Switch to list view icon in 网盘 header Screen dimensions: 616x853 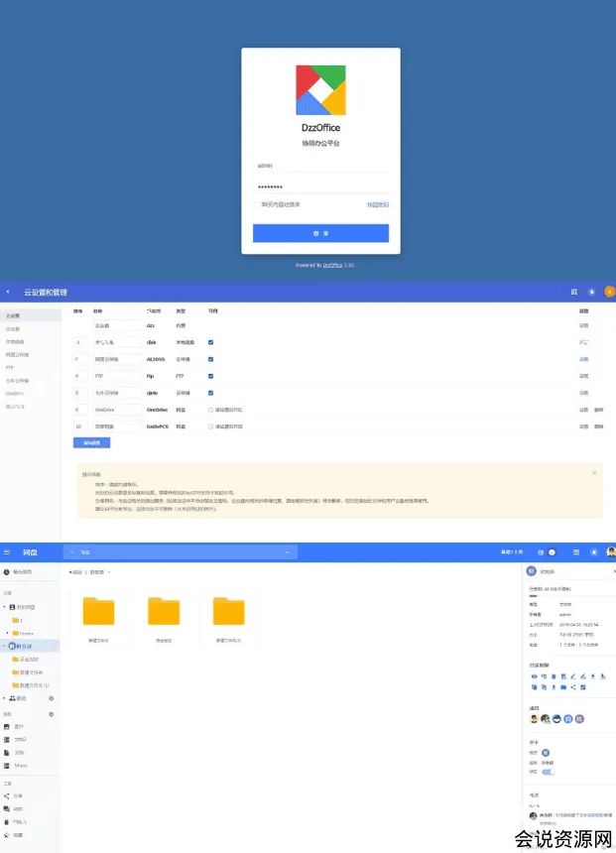coord(575,552)
